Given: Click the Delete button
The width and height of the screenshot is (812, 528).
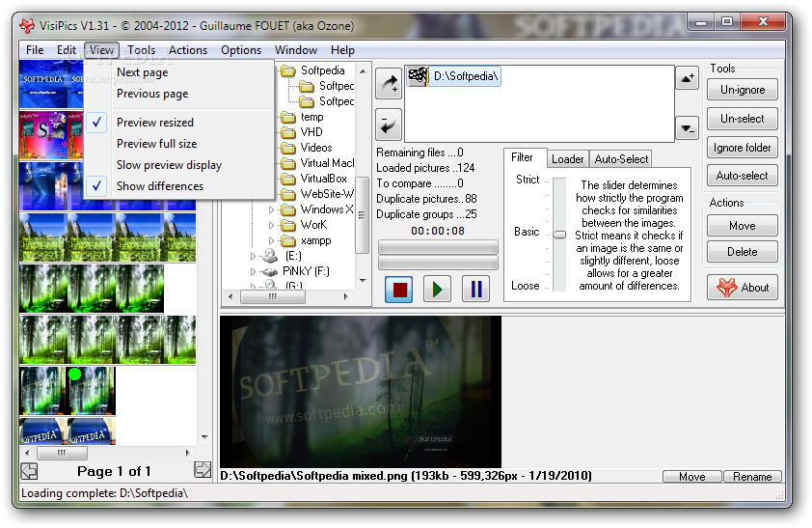Looking at the screenshot, I should (743, 252).
